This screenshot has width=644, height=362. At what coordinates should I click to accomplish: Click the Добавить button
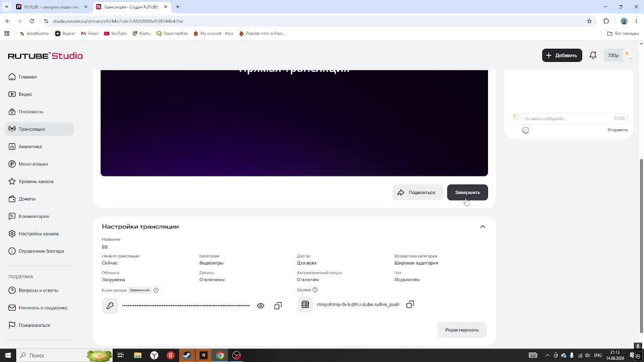[x=562, y=55]
